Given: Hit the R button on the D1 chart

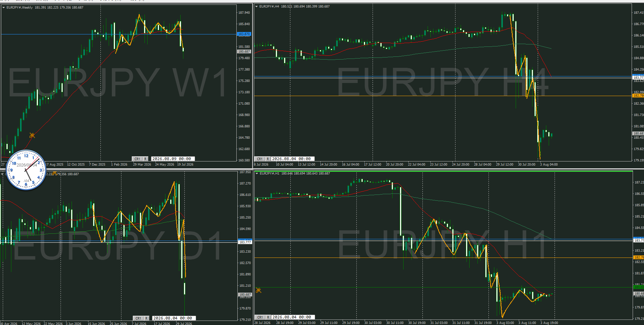Looking at the screenshot, I should click(x=147, y=318).
